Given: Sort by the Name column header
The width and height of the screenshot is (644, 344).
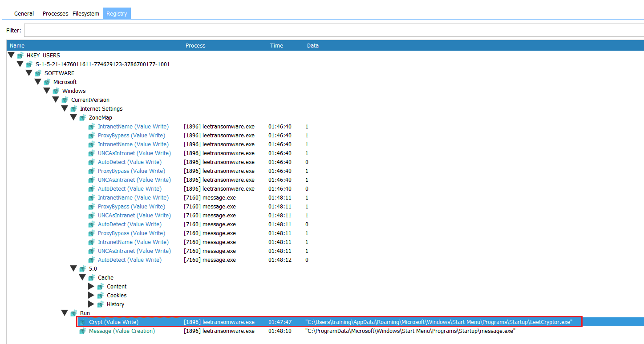Looking at the screenshot, I should point(17,45).
